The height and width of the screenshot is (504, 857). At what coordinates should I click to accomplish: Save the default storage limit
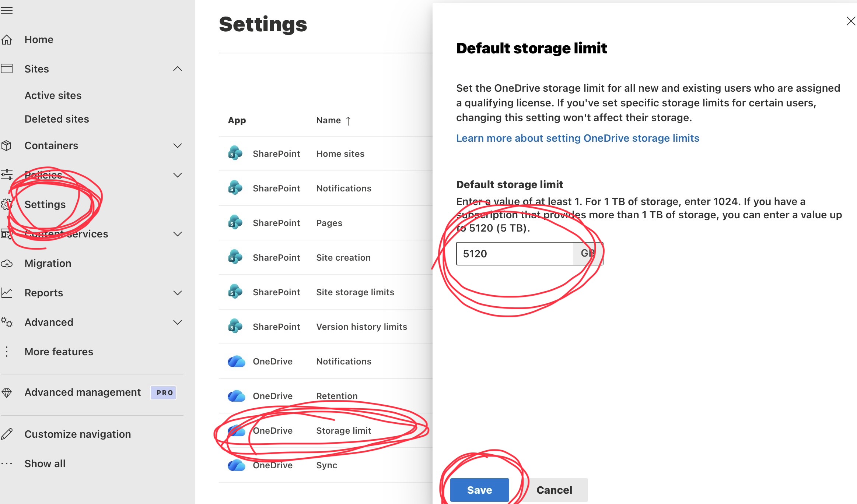pyautogui.click(x=479, y=490)
